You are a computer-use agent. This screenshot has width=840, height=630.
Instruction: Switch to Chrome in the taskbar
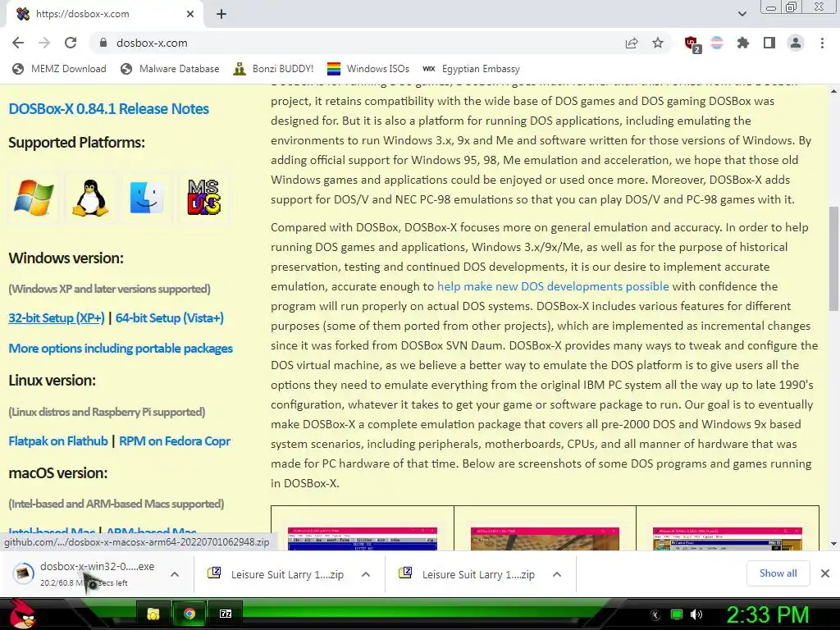coord(189,614)
